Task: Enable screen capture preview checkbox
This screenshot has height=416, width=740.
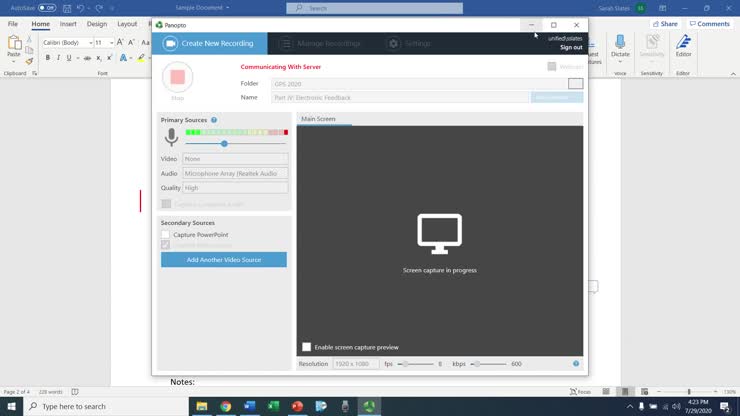Action: pyautogui.click(x=307, y=347)
